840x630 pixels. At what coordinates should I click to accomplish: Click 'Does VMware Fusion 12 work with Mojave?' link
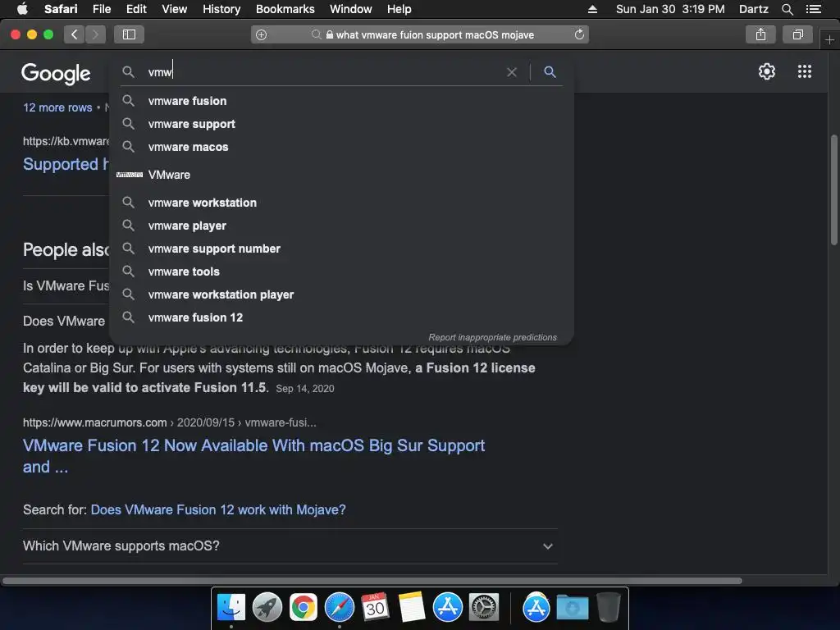click(x=218, y=509)
